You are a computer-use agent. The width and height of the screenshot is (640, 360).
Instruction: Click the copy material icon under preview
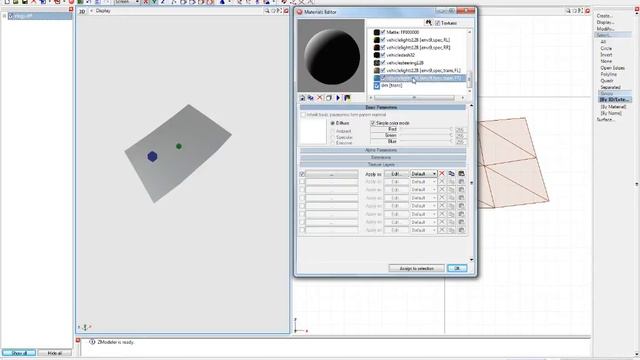coord(311,98)
